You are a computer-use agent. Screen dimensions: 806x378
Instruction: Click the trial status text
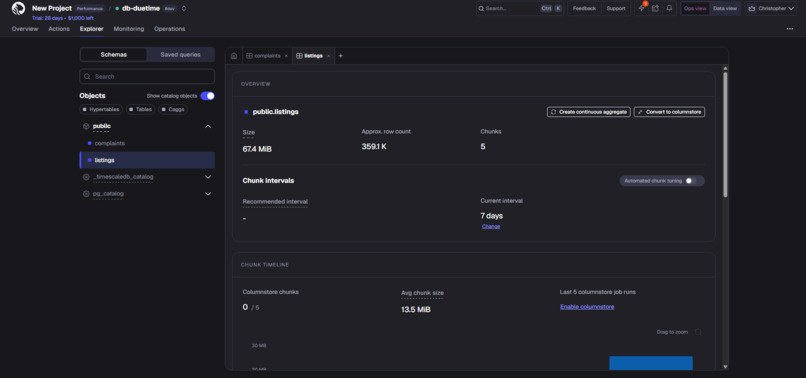pos(63,18)
